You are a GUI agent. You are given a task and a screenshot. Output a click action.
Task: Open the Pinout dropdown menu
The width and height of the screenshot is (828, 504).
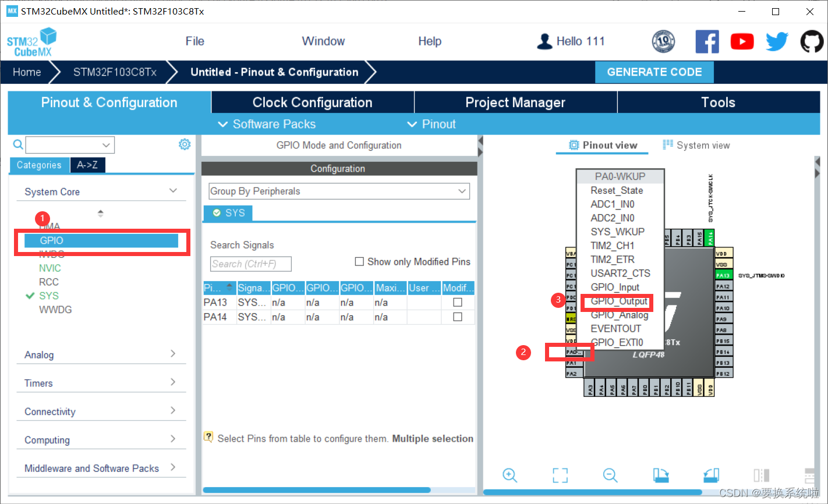(431, 124)
